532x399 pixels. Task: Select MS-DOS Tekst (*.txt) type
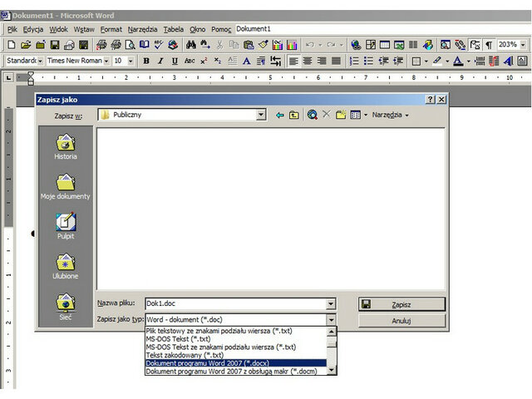(236, 339)
